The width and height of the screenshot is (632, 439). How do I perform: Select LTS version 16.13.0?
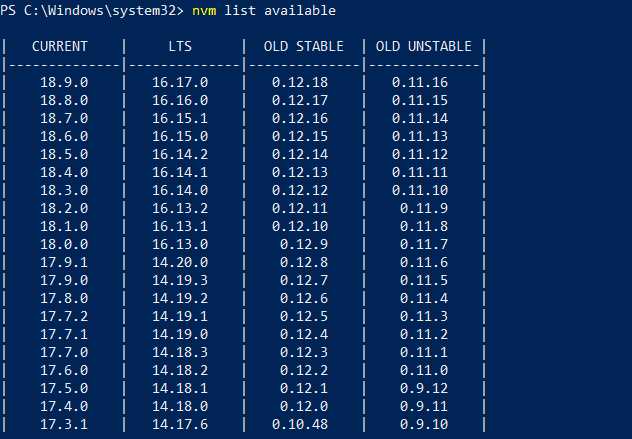click(x=180, y=244)
